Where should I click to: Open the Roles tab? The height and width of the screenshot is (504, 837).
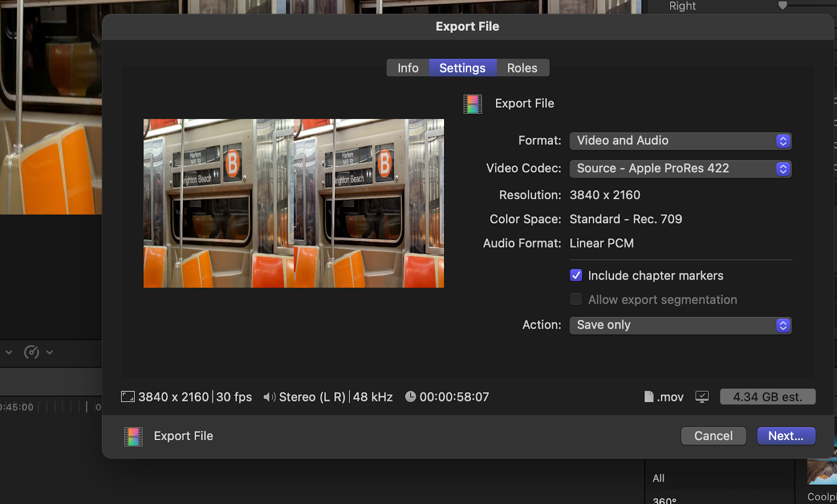click(523, 68)
